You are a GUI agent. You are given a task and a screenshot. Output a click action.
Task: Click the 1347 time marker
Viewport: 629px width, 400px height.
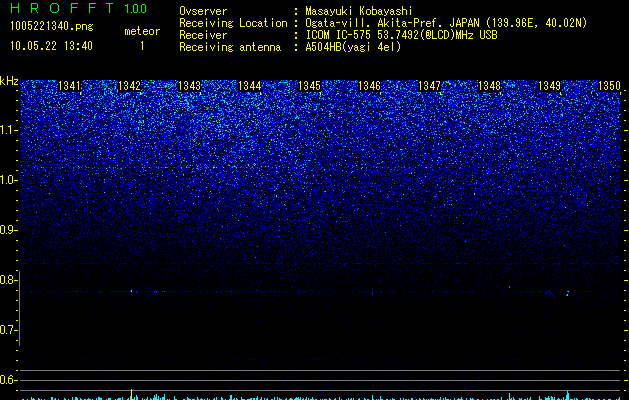(x=429, y=86)
